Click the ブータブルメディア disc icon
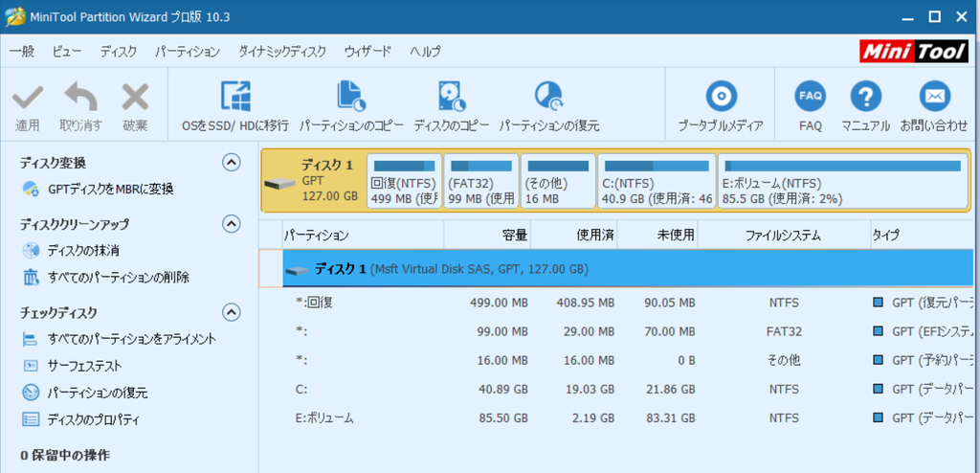This screenshot has height=473, width=980. (x=722, y=97)
